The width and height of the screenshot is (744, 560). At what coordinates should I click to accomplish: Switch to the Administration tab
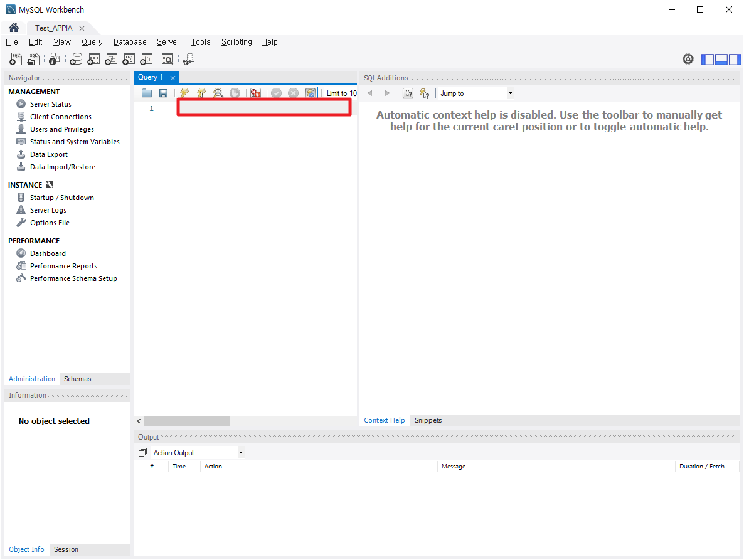click(x=32, y=378)
